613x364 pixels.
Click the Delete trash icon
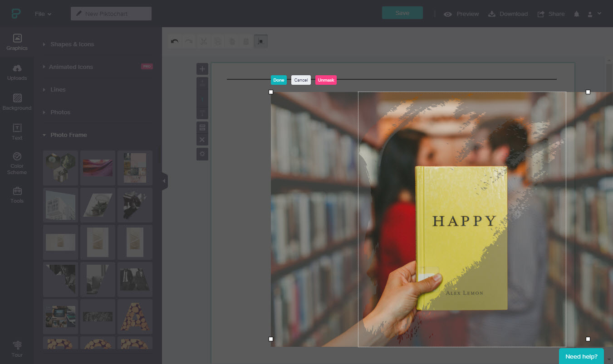point(246,42)
